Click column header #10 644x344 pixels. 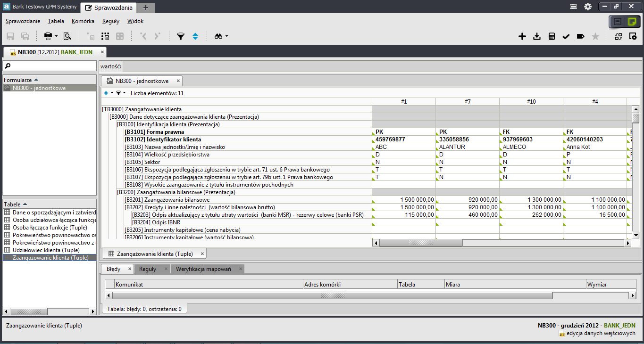pos(531,101)
